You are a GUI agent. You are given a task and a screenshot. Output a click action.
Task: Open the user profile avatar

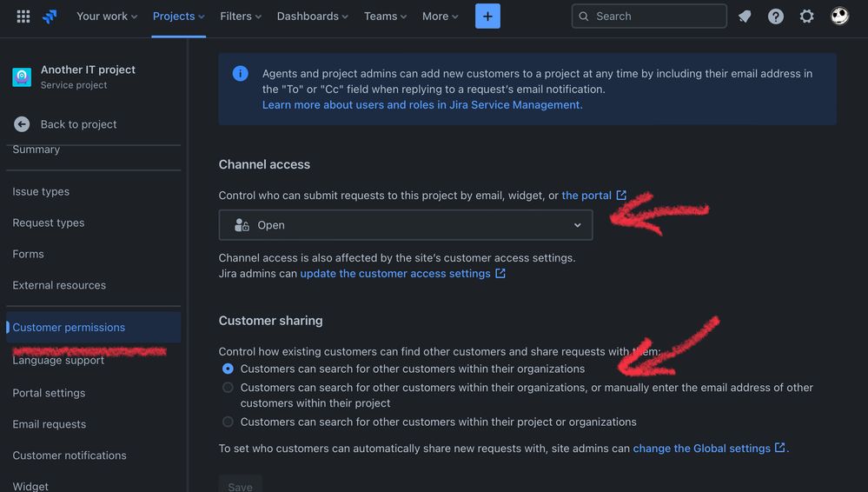point(840,16)
